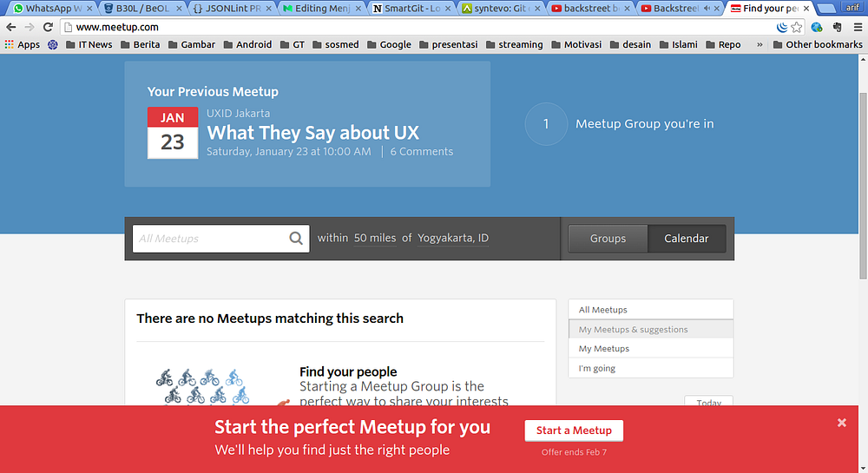Open the desain bookmark folder
This screenshot has height=473, width=868.
tap(630, 45)
